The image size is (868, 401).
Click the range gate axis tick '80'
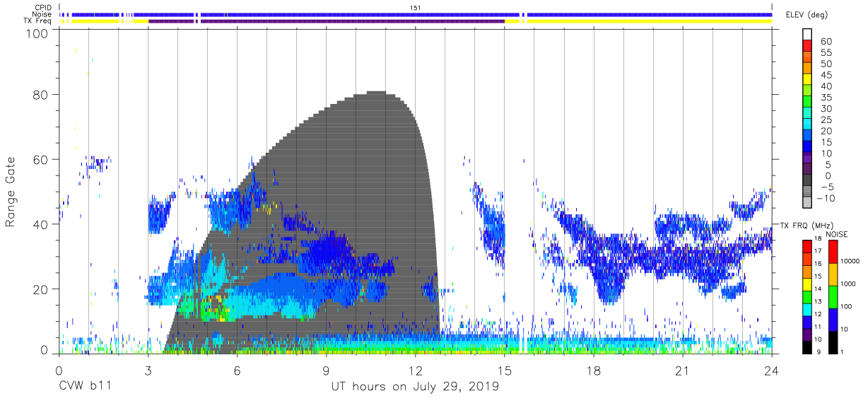[x=41, y=95]
